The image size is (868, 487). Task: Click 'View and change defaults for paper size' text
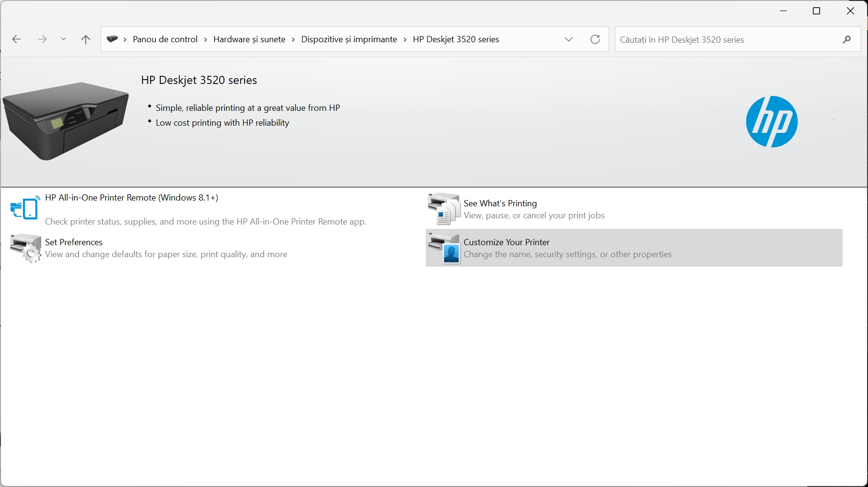click(x=166, y=254)
